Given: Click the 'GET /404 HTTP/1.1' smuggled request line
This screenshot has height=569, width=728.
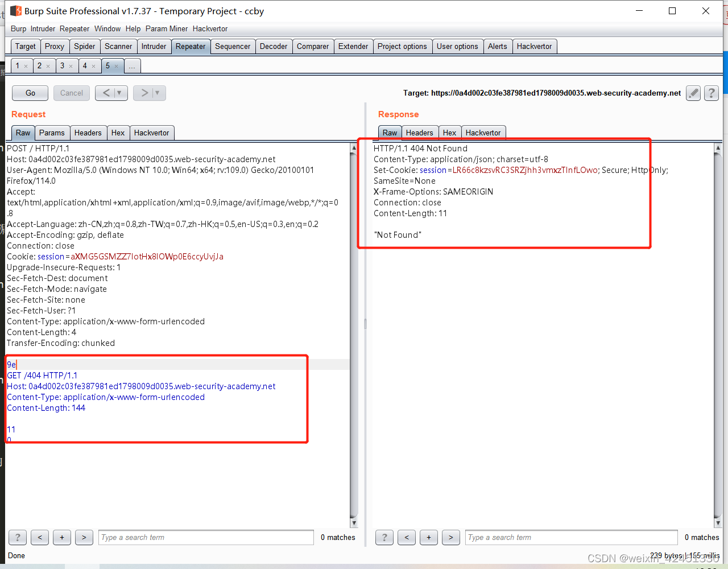Looking at the screenshot, I should click(42, 376).
